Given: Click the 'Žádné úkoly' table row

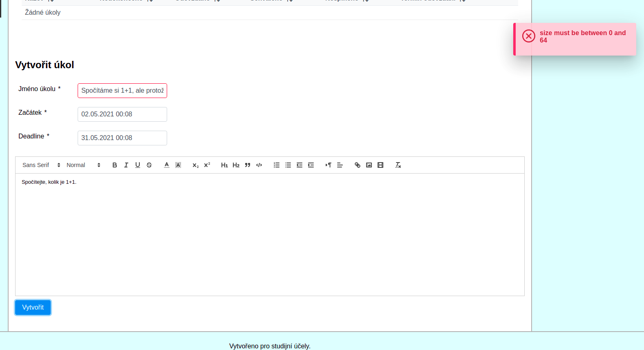Looking at the screenshot, I should 270,13.
